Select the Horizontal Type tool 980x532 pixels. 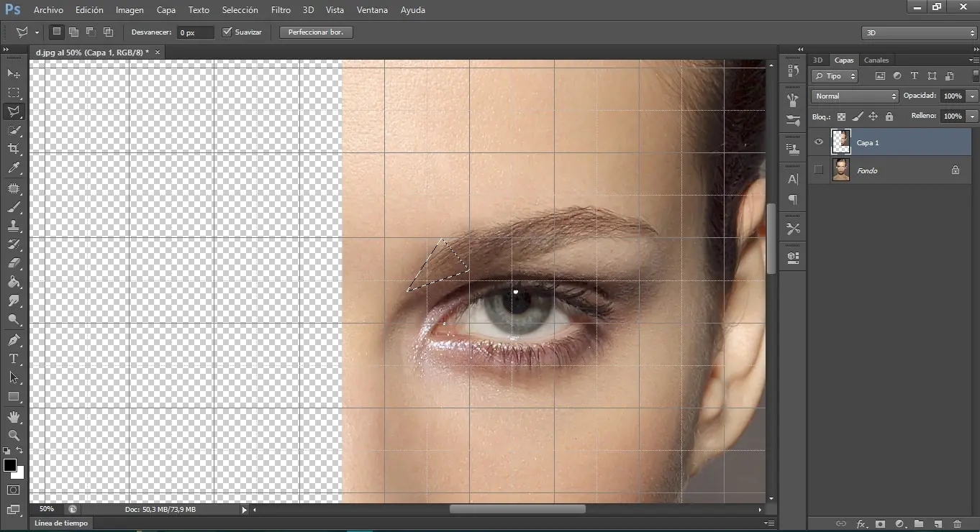pyautogui.click(x=14, y=359)
